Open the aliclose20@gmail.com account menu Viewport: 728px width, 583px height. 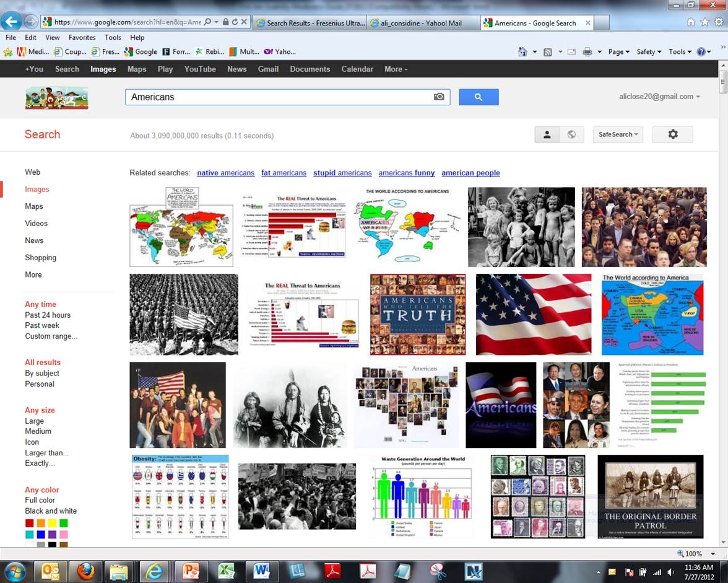click(x=659, y=97)
